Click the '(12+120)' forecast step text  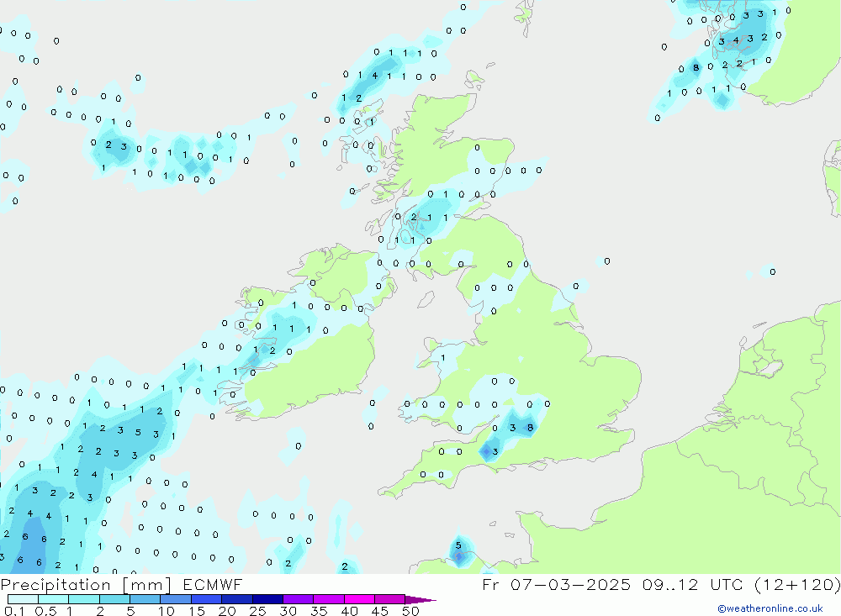point(797,585)
